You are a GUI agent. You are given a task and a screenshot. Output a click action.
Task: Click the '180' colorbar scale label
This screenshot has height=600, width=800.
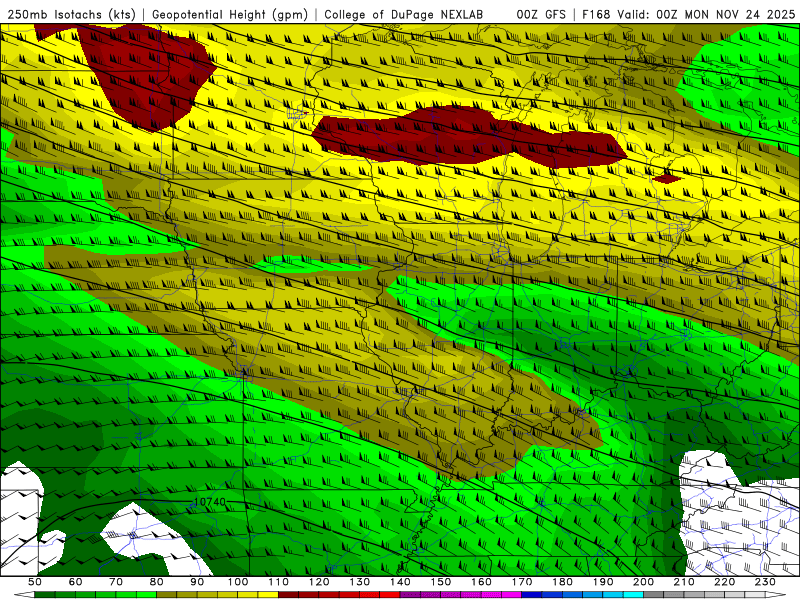(562, 582)
